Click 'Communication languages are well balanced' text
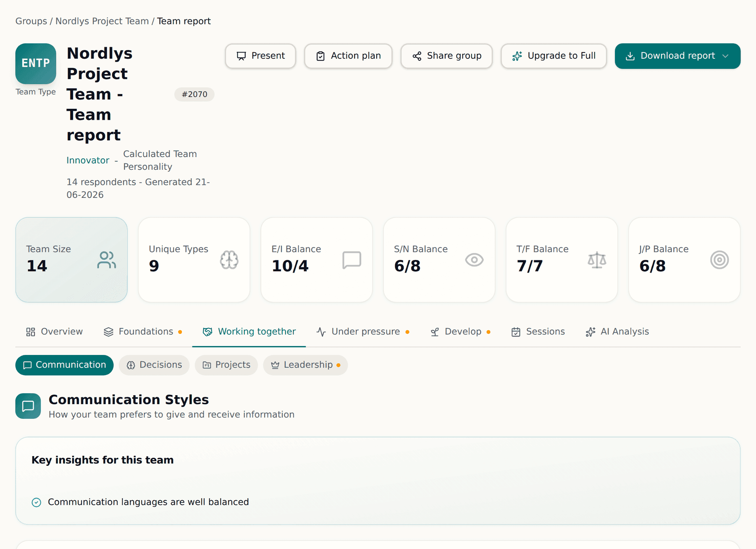Viewport: 756px width, 549px height. tap(148, 502)
